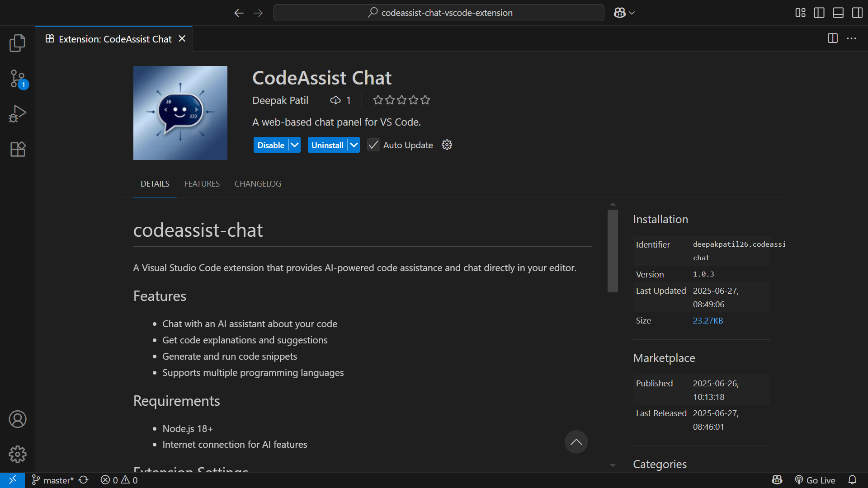
Task: Open the Extensions view
Action: [x=17, y=149]
